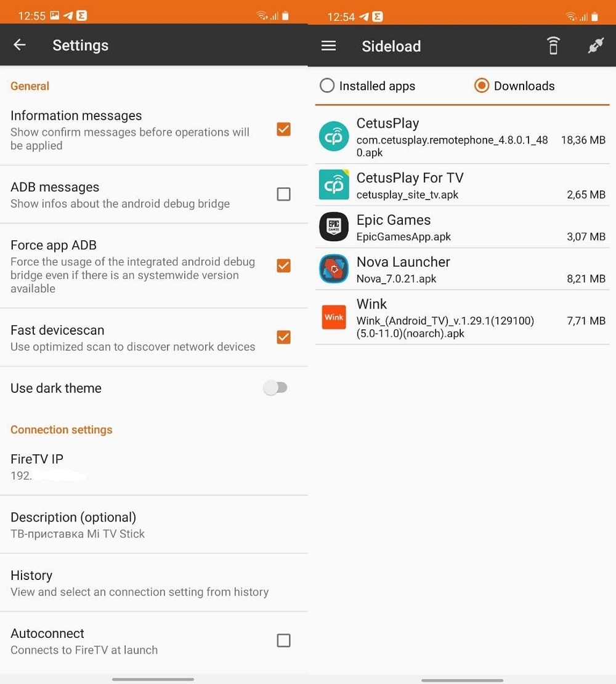Tap the image notification icon in Settings status bar
This screenshot has width=616, height=684.
point(55,16)
